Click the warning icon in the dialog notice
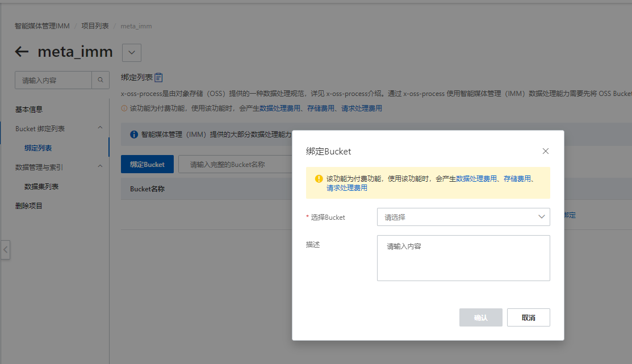The width and height of the screenshot is (632, 364). (x=319, y=178)
